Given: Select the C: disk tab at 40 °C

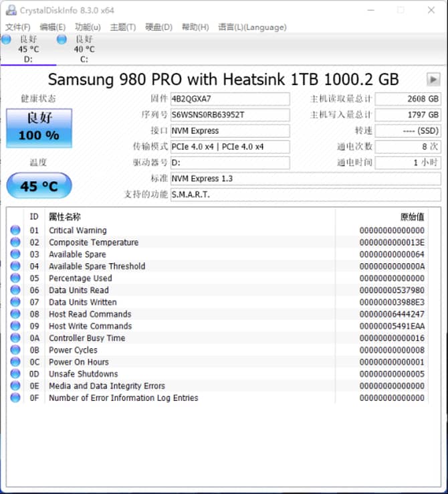Looking at the screenshot, I should click(x=84, y=49).
